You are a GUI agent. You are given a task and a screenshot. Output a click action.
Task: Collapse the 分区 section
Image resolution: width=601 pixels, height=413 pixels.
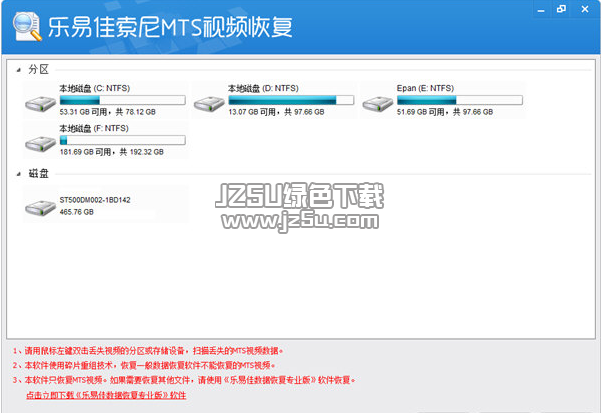tap(18, 70)
